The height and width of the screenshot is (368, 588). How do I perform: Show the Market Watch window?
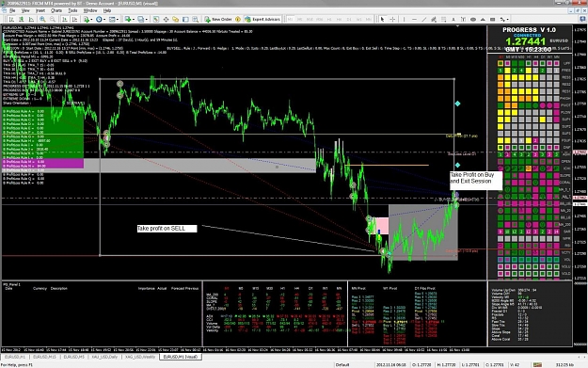pyautogui.click(x=155, y=19)
